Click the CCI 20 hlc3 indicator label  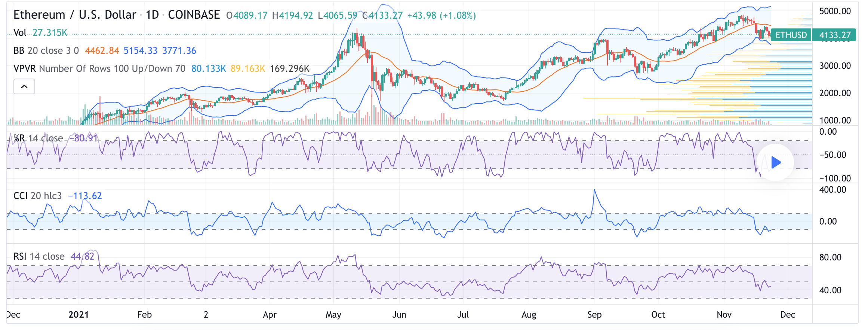(x=37, y=196)
